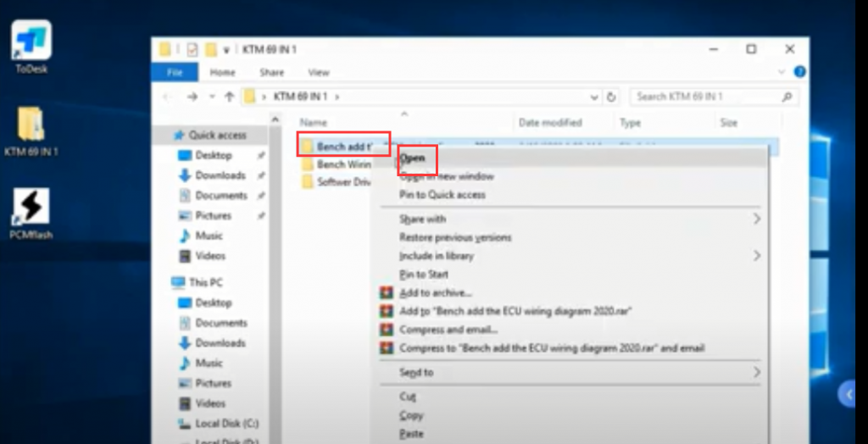Click the Back navigation arrow
The height and width of the screenshot is (444, 868).
pos(166,97)
